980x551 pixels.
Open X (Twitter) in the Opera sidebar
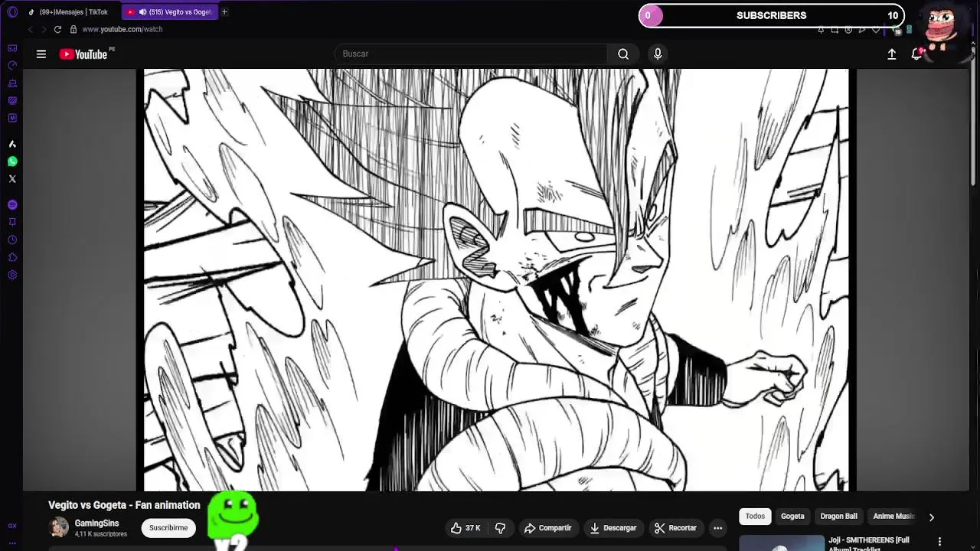[x=12, y=179]
